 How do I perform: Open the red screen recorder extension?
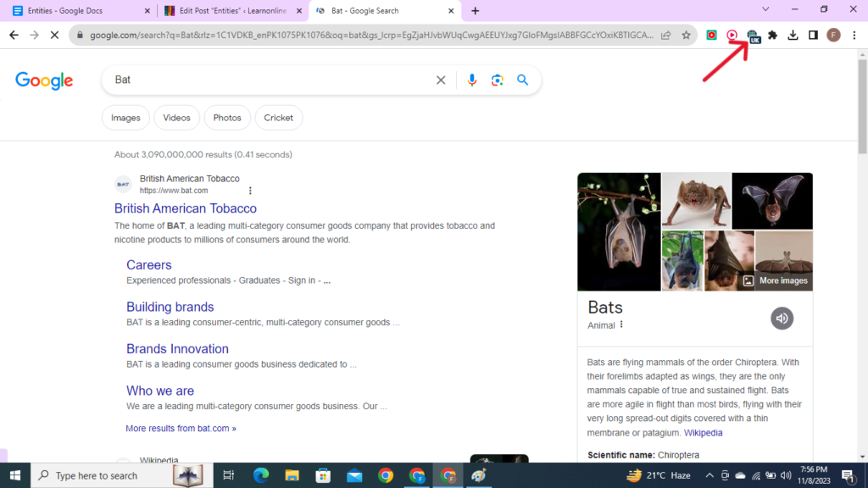(x=712, y=35)
